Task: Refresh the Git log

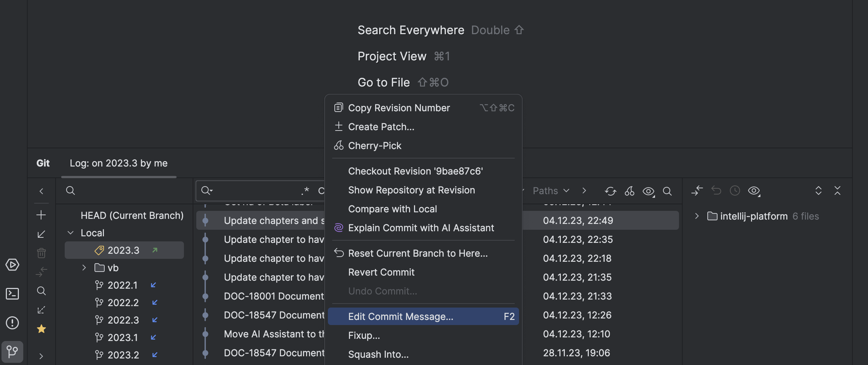Action: tap(610, 191)
